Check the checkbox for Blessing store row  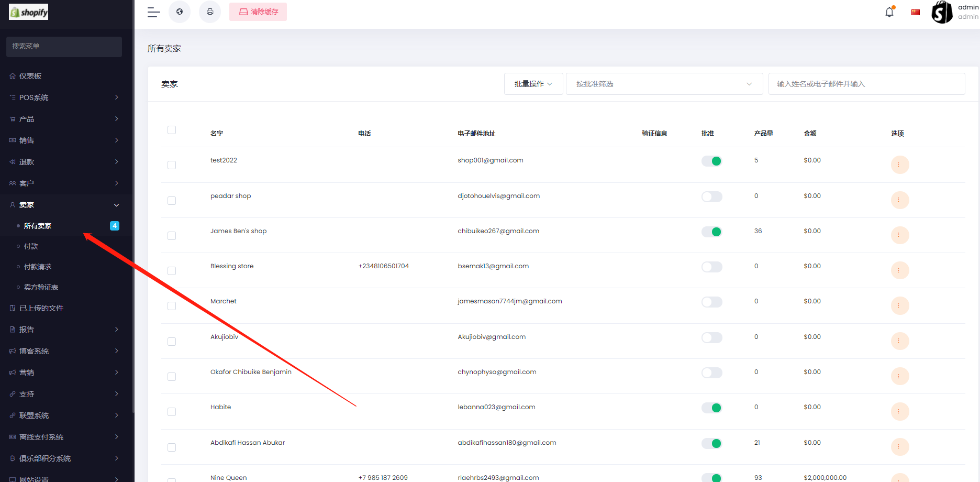pos(172,271)
